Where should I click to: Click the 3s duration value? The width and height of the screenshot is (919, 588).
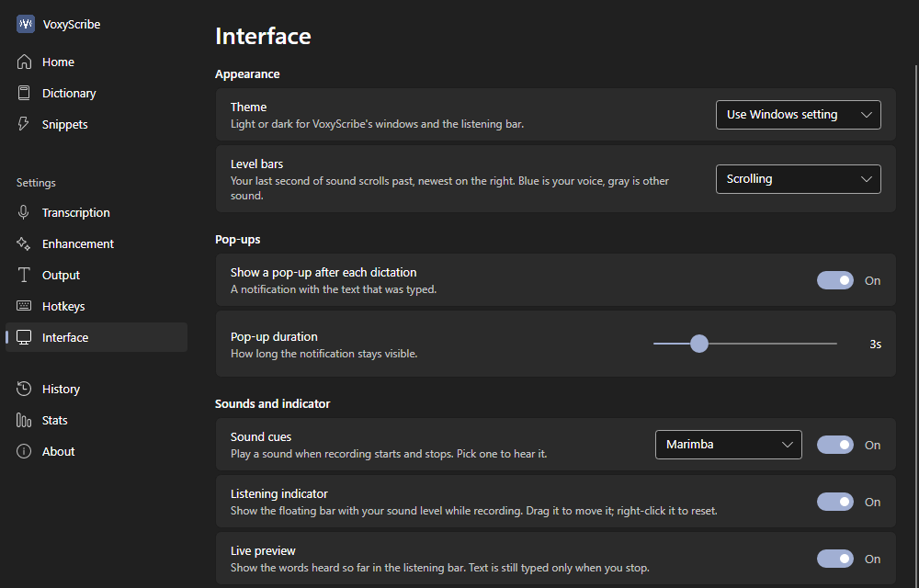[x=875, y=344]
